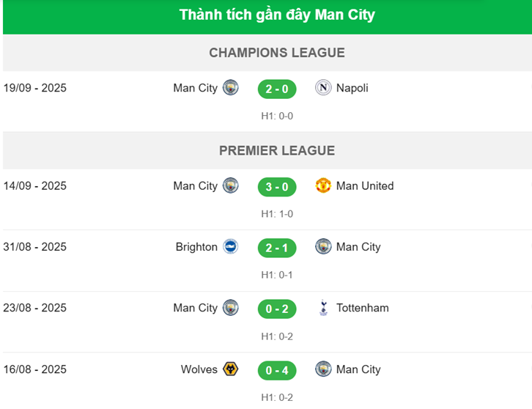Click Man City crest in Napoli match
The image size is (532, 409).
point(231,88)
